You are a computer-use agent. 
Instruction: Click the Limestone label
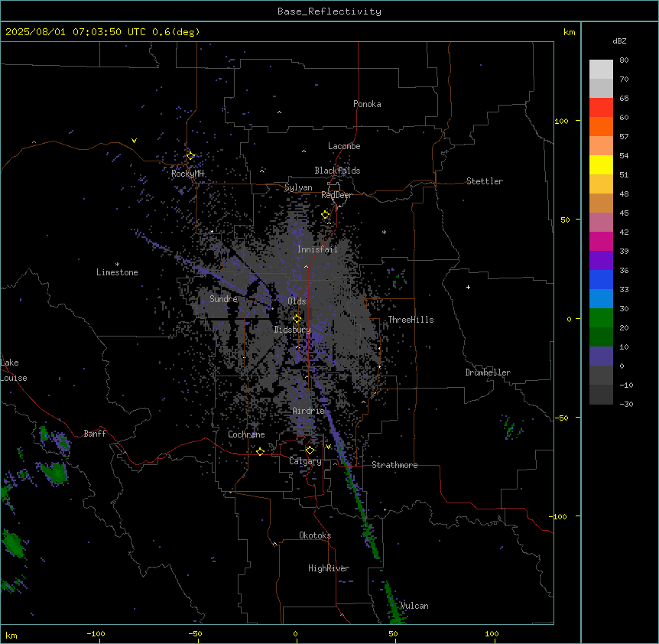pyautogui.click(x=117, y=272)
